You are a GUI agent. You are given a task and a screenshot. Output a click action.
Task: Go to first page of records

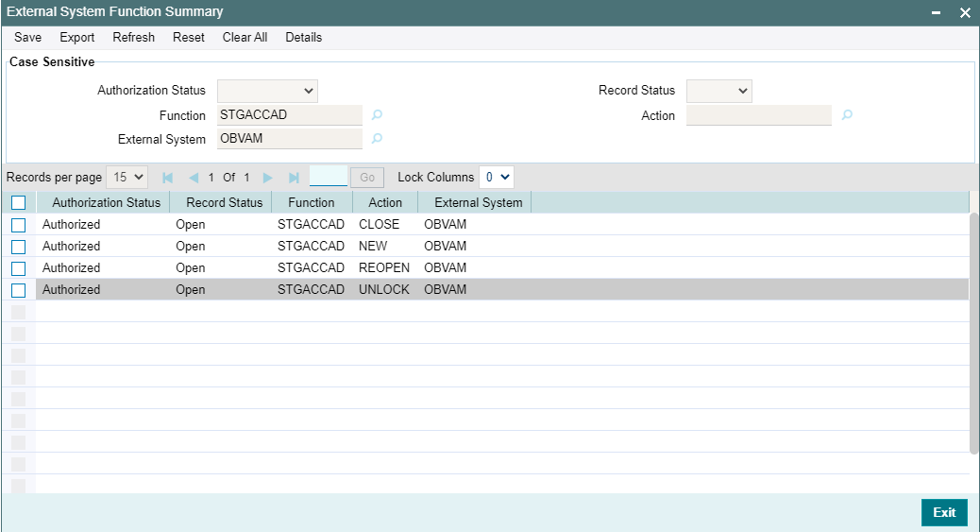167,178
